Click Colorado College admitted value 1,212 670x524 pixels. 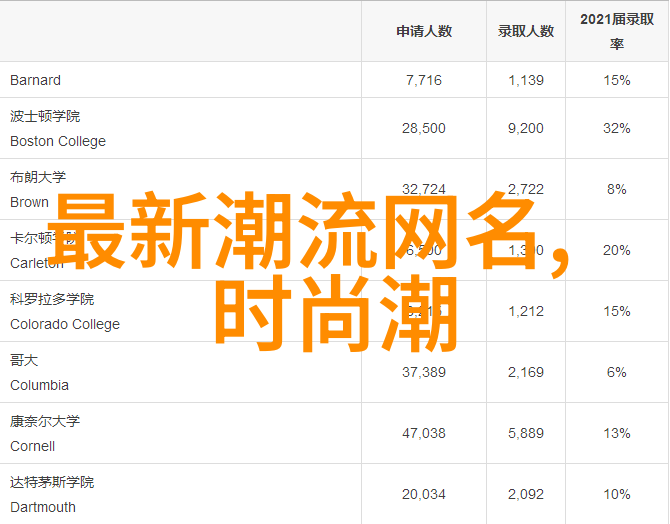pyautogui.click(x=526, y=311)
